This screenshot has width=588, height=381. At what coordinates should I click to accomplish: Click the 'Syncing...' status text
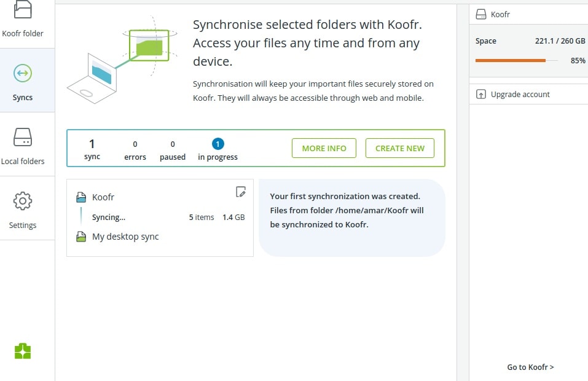pos(109,218)
